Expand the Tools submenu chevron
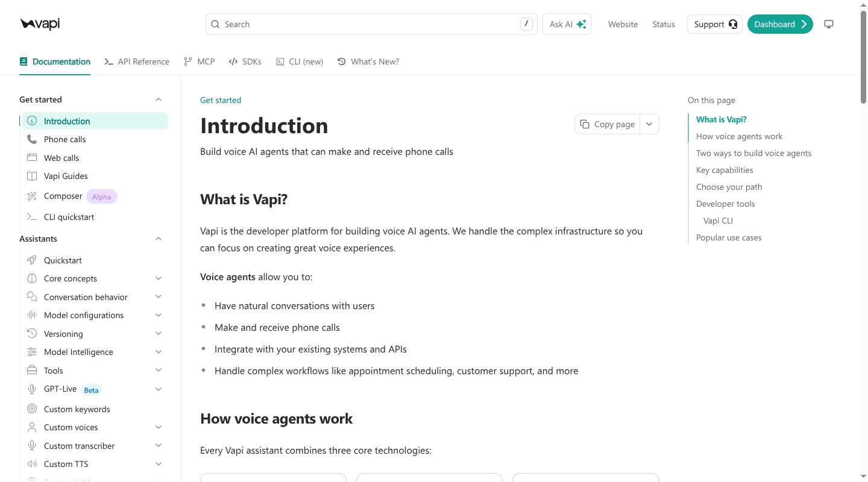Screen dimensions: 868x482 click(x=159, y=371)
